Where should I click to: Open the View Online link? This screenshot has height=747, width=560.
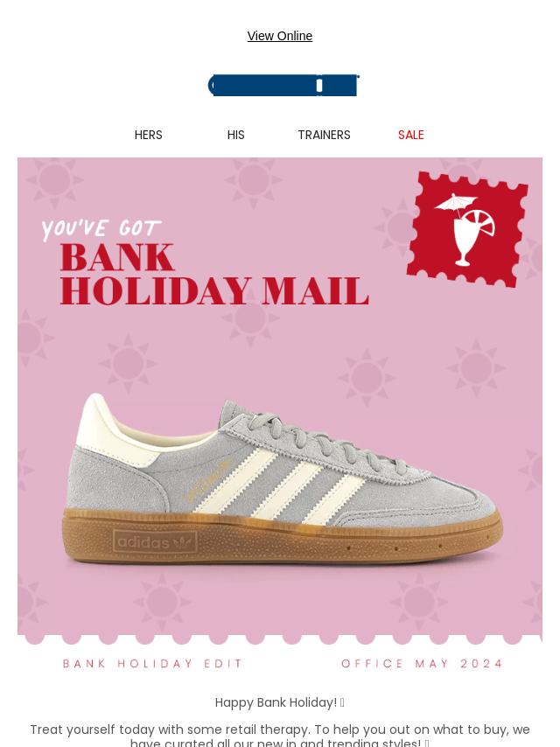pyautogui.click(x=280, y=36)
